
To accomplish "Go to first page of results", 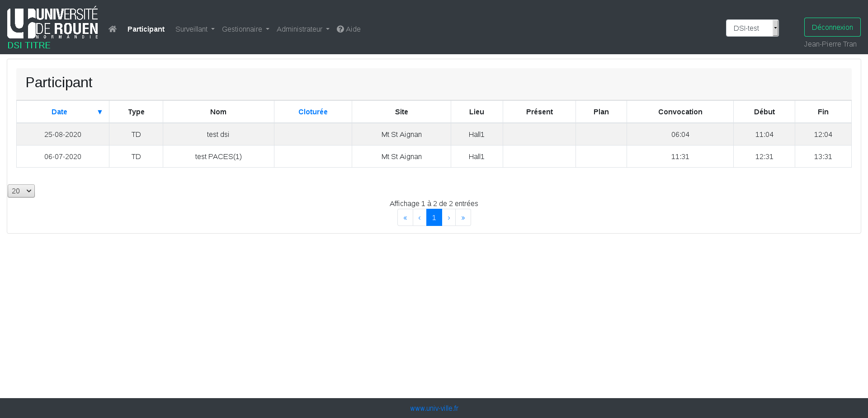I will (x=405, y=218).
